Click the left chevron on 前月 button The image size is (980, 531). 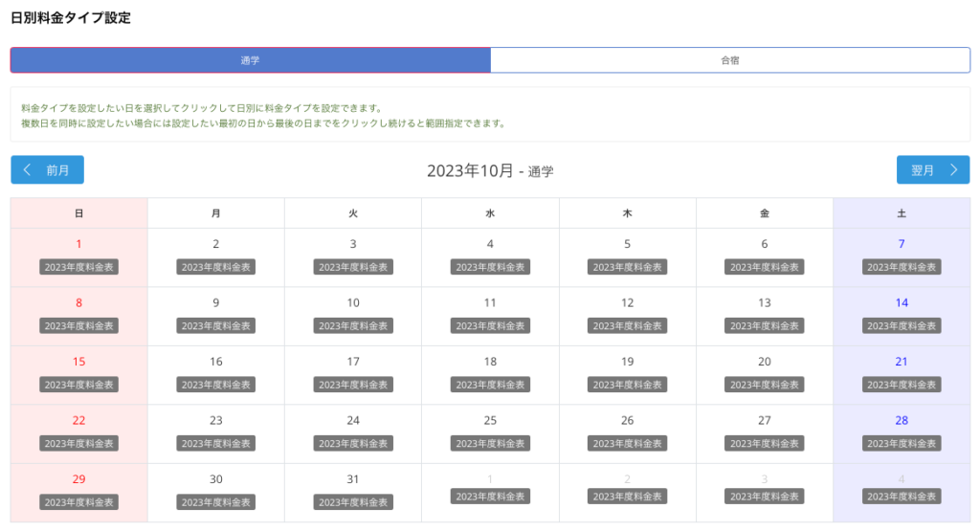tap(27, 170)
